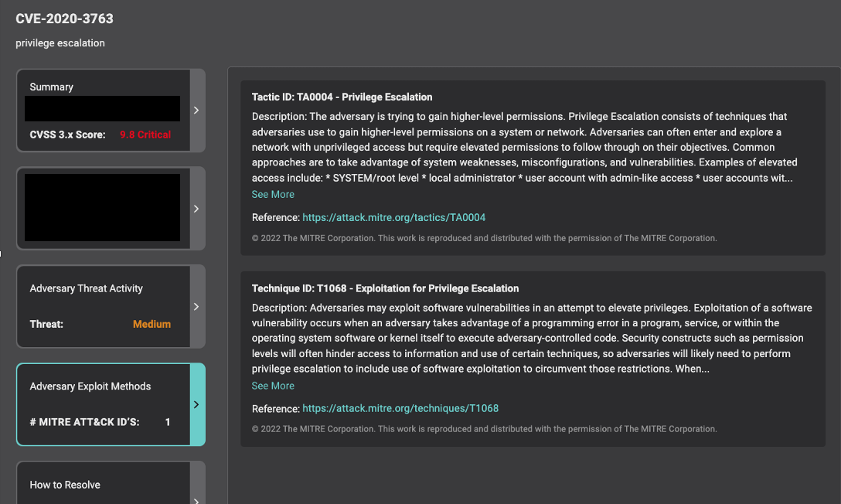Click the Tactic ID TA0004 heading
This screenshot has height=504, width=841.
(342, 97)
